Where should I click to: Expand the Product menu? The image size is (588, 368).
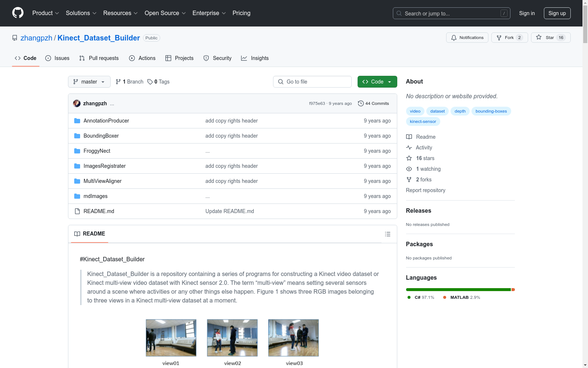click(x=46, y=13)
